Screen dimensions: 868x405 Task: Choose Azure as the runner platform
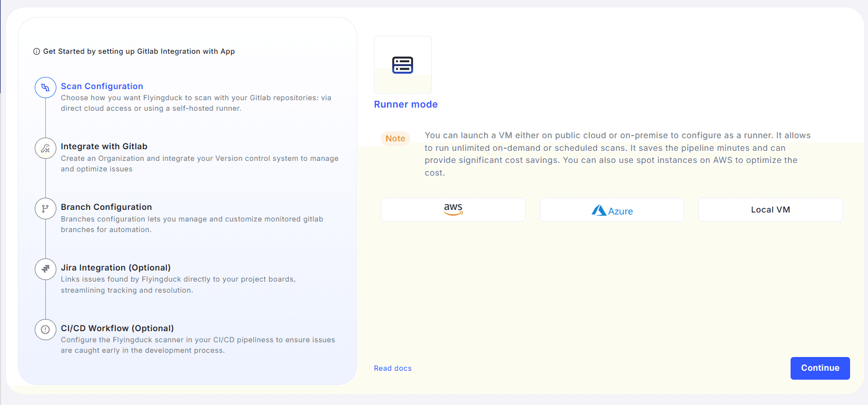(x=611, y=210)
